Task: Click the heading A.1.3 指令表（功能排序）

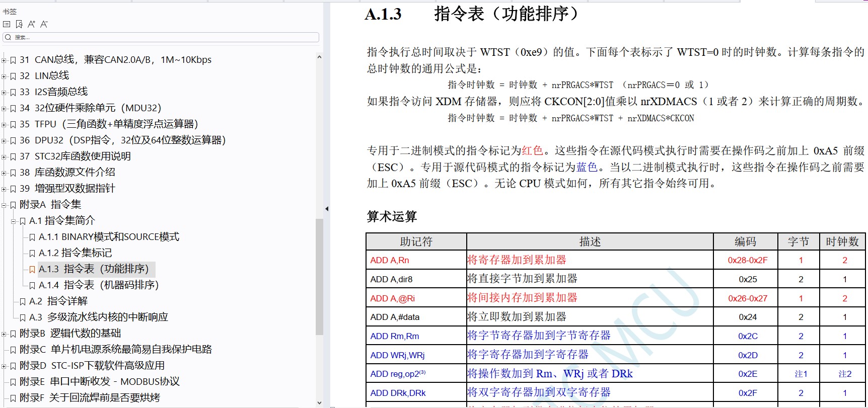Action: pos(473,14)
